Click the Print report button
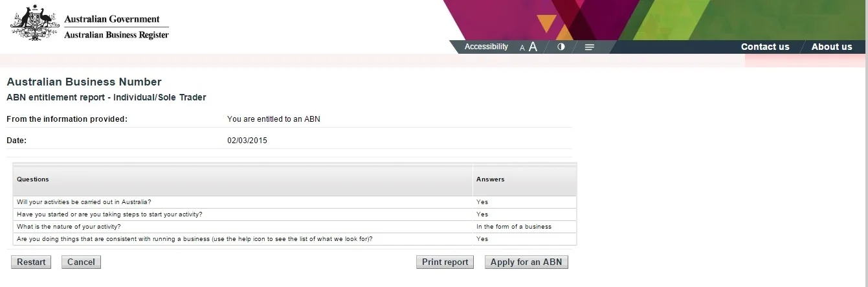868x287 pixels. (x=445, y=262)
